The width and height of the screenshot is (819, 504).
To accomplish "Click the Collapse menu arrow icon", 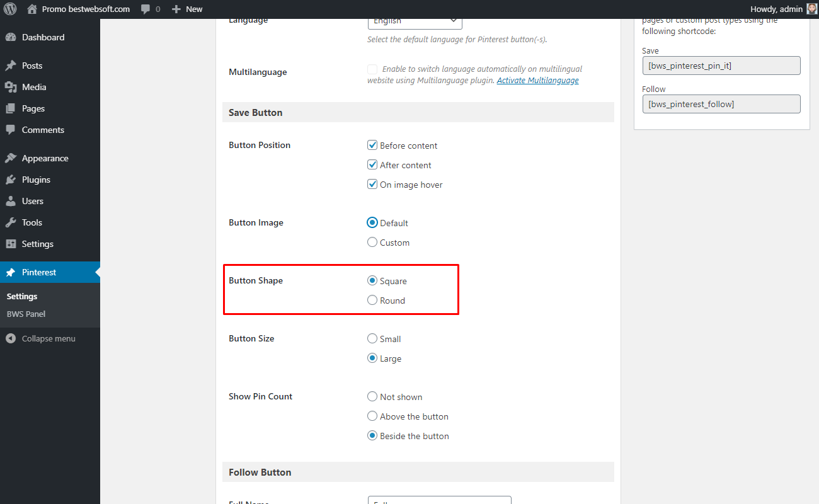I will 11,338.
